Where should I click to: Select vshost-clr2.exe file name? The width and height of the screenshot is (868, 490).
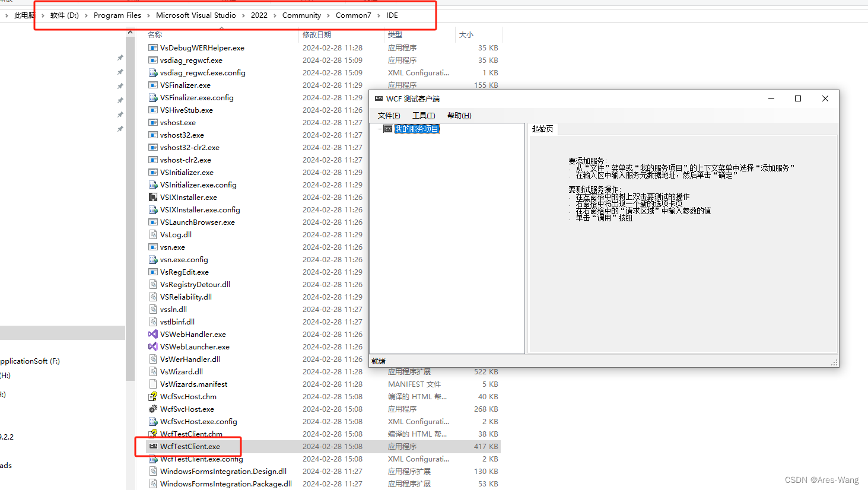tap(185, 160)
